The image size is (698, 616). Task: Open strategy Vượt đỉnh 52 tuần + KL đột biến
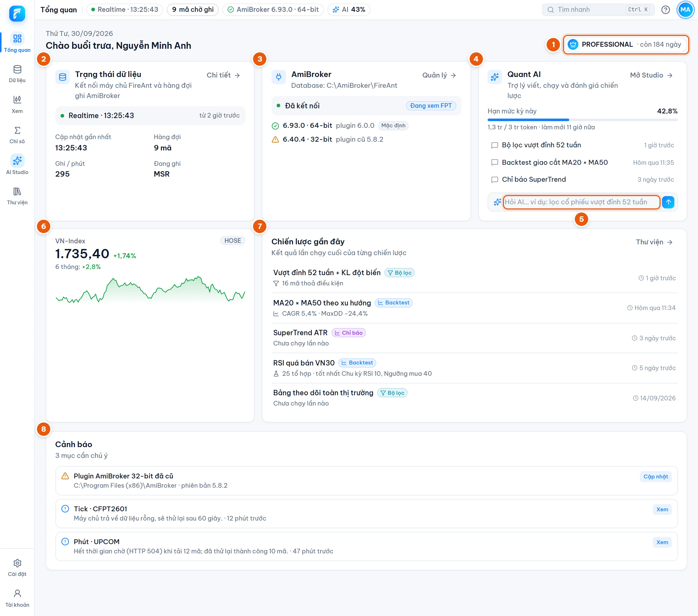pyautogui.click(x=474, y=278)
